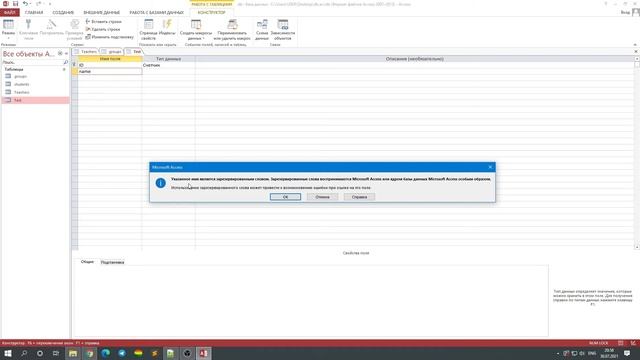Screen dimensions: 640x360
Task: Click Переименовать или удалить макрос icon
Action: [x=232, y=24]
